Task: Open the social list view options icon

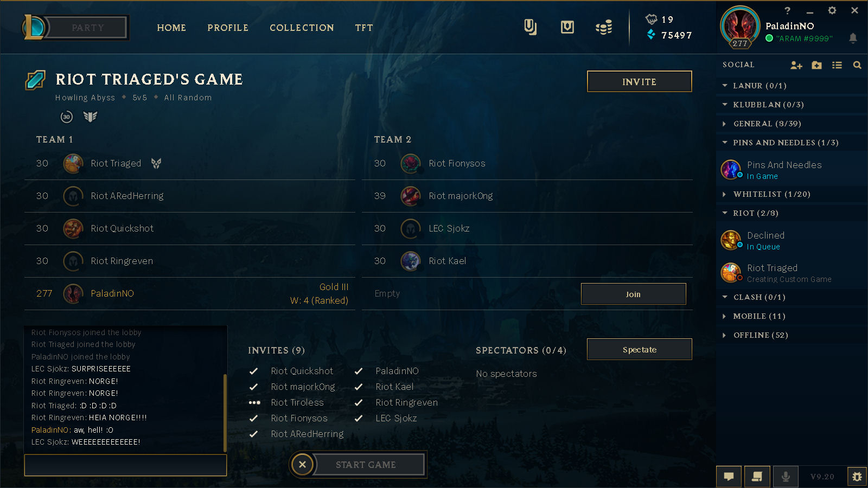Action: pos(837,65)
